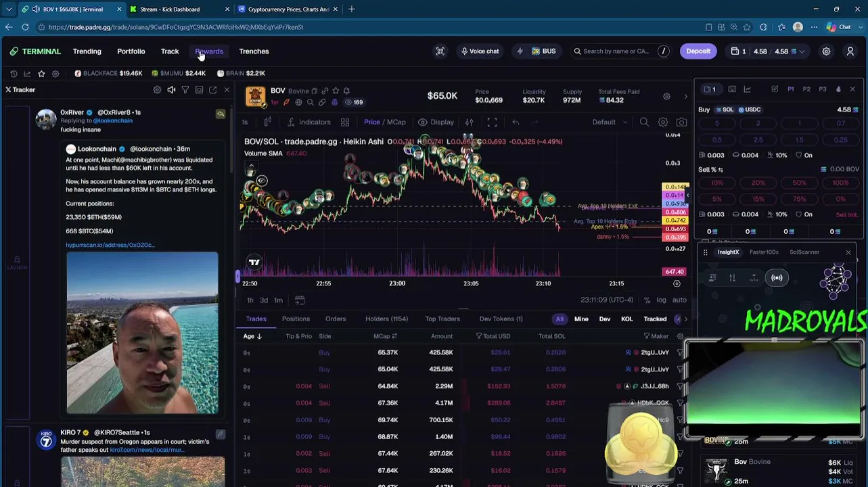Click the purple Deposit button
Viewport: 868px width, 487px height.
(x=698, y=51)
